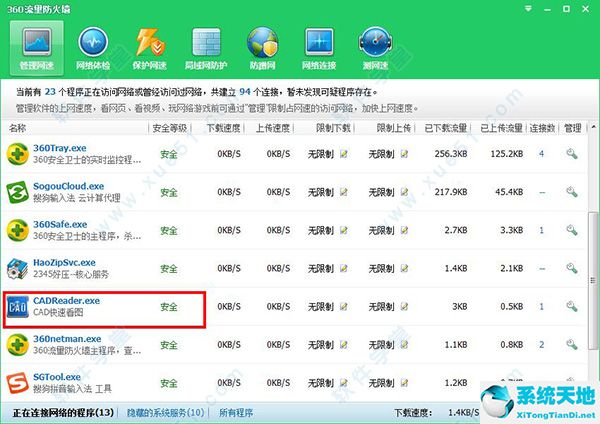Sort by 下载速度 column header
This screenshot has height=424, width=600.
(x=223, y=128)
